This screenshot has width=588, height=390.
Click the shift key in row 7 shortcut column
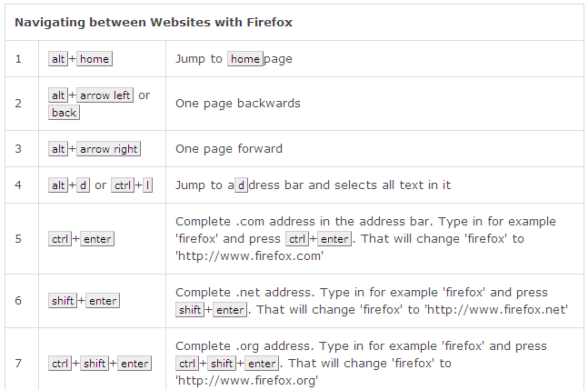pos(95,364)
